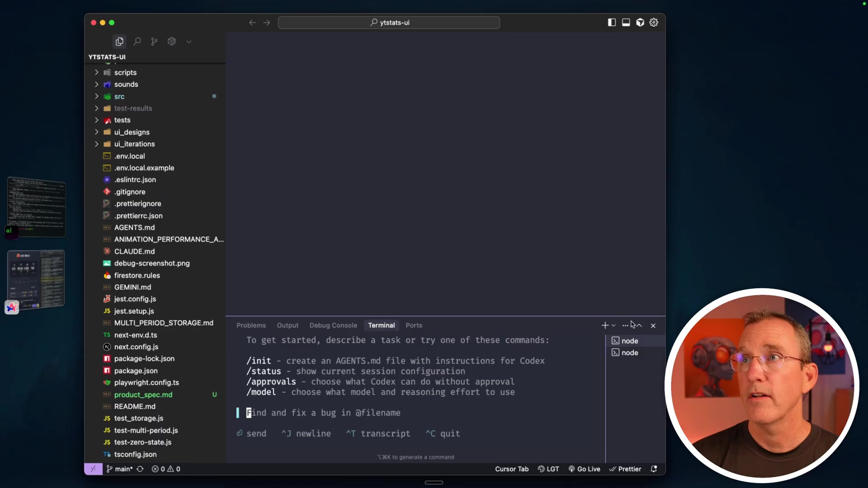This screenshot has width=868, height=488.
Task: Switch to the Problems tab
Action: (251, 325)
